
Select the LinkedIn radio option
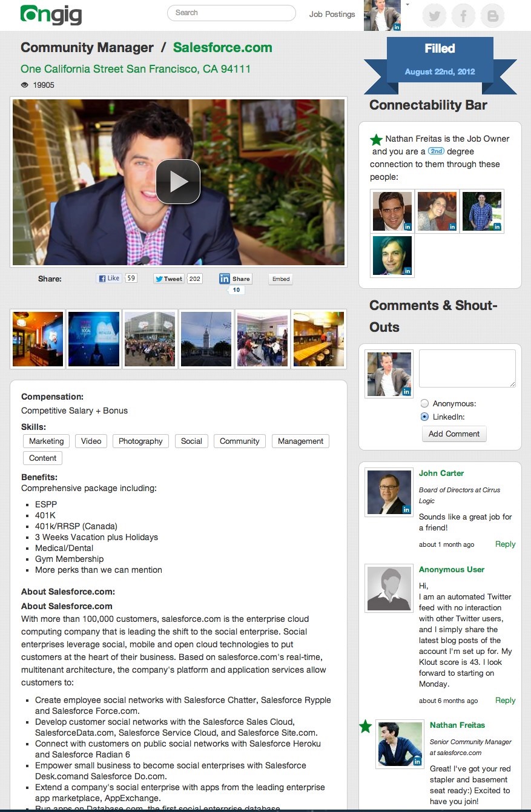[x=424, y=417]
